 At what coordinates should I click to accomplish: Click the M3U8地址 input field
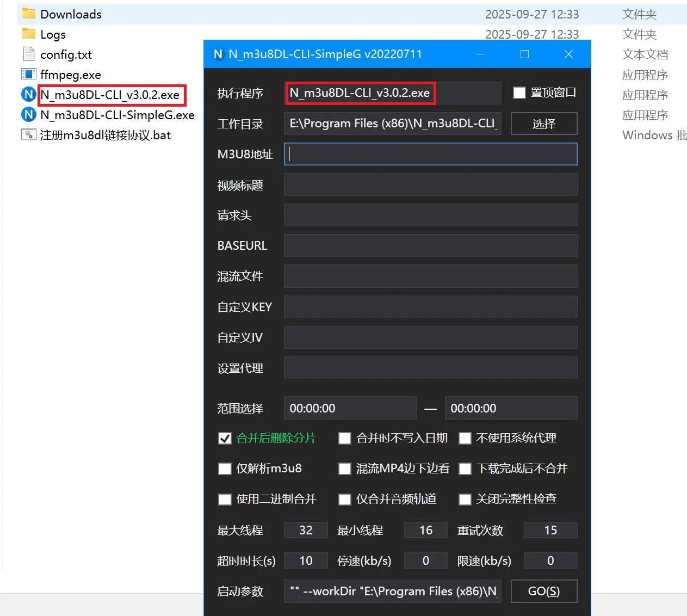[430, 154]
